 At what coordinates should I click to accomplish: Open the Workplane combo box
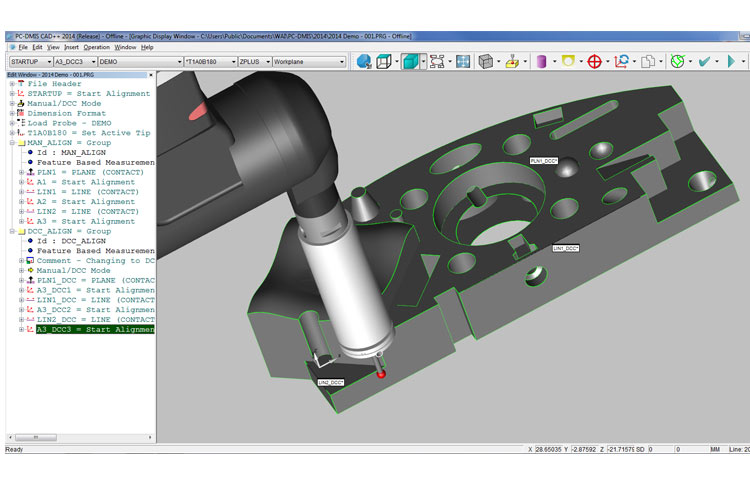pos(309,62)
